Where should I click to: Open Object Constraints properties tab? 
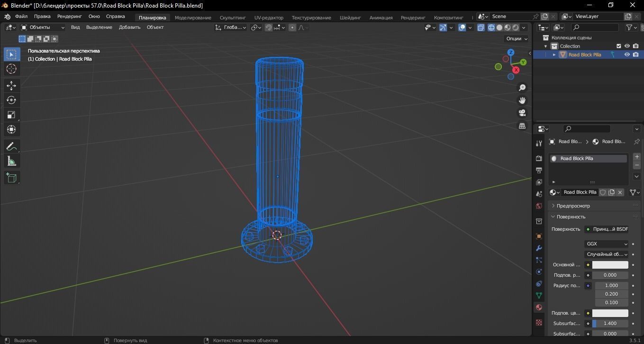click(x=539, y=283)
